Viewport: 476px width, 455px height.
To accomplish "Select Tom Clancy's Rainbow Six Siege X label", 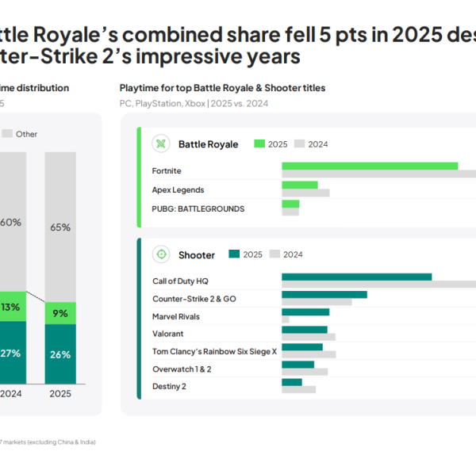I will (214, 351).
